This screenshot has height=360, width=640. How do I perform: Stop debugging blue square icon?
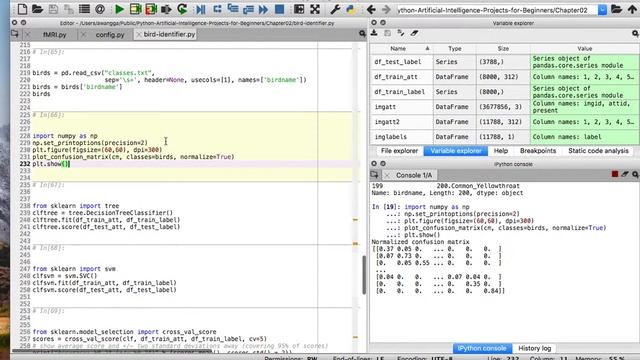[280, 9]
